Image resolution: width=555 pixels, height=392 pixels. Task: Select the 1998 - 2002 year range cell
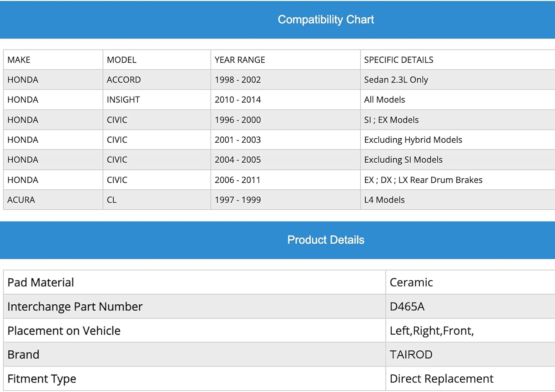[238, 80]
